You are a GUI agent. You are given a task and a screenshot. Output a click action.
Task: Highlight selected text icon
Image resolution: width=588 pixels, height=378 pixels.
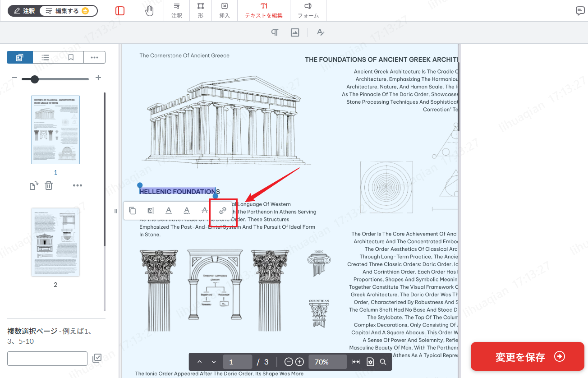click(x=151, y=211)
